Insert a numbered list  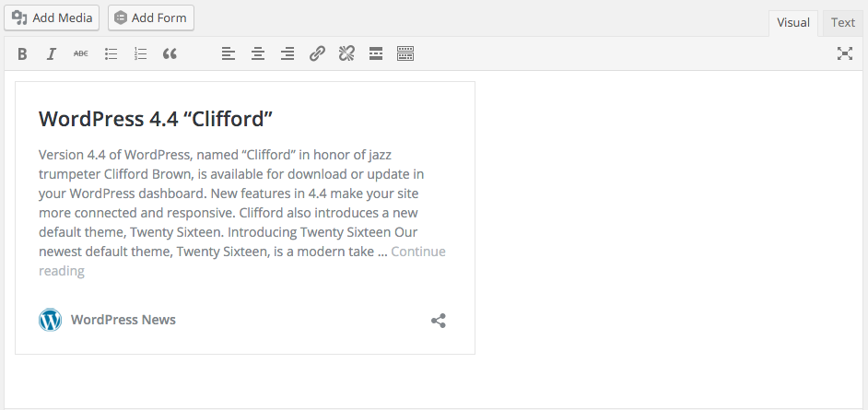pyautogui.click(x=140, y=54)
